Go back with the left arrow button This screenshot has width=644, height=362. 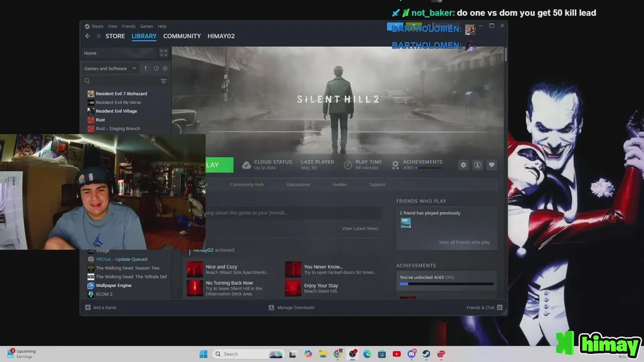point(88,36)
